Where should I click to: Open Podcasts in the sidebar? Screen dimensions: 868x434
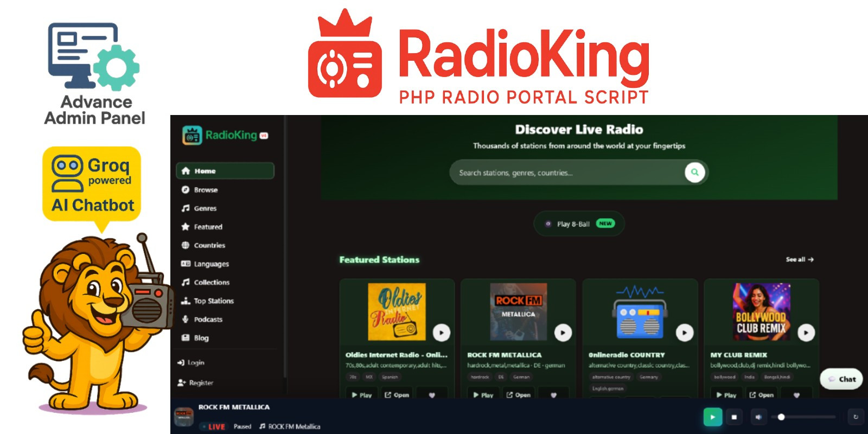coord(202,319)
